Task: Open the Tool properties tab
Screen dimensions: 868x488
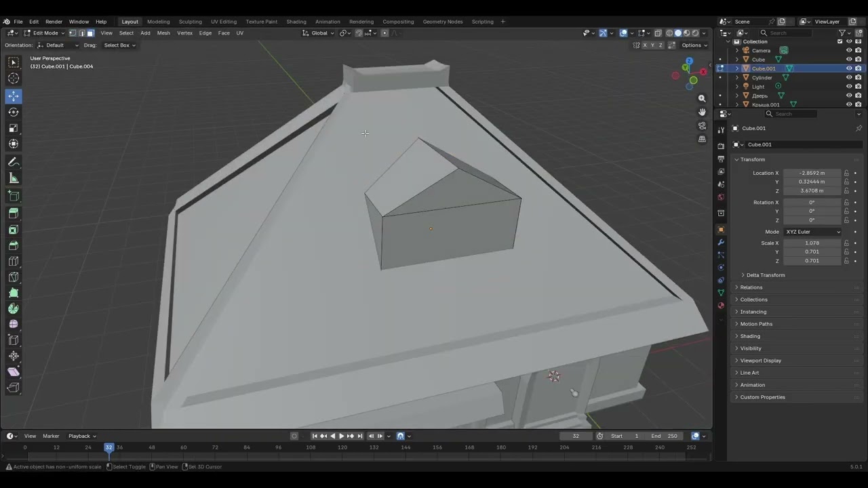Action: click(721, 129)
